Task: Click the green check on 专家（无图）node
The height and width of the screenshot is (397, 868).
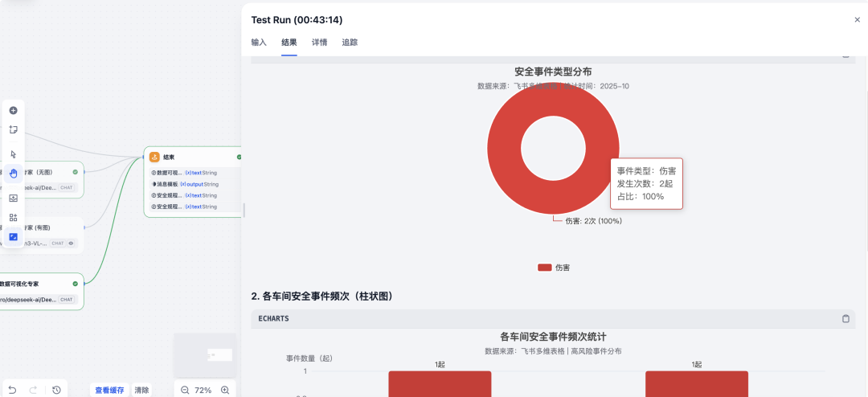Action: [x=76, y=172]
